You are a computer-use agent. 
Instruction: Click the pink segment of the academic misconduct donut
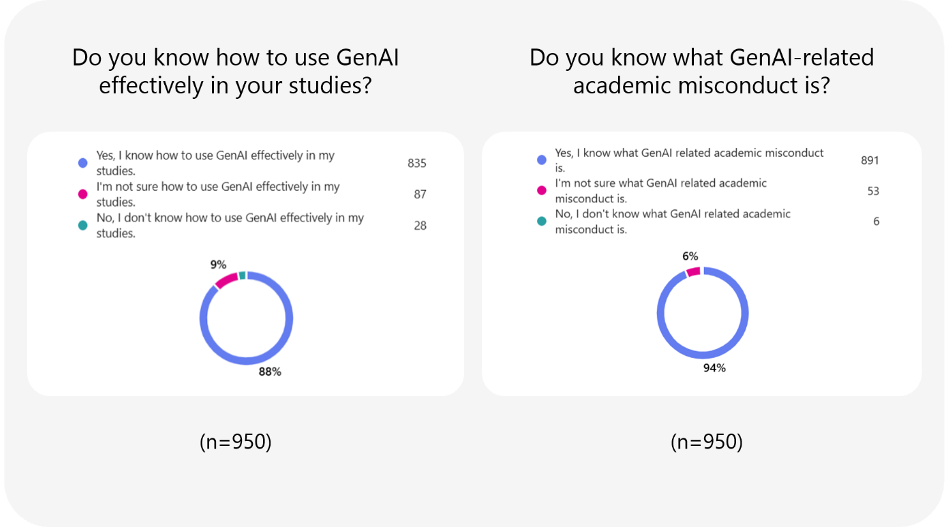click(x=692, y=272)
